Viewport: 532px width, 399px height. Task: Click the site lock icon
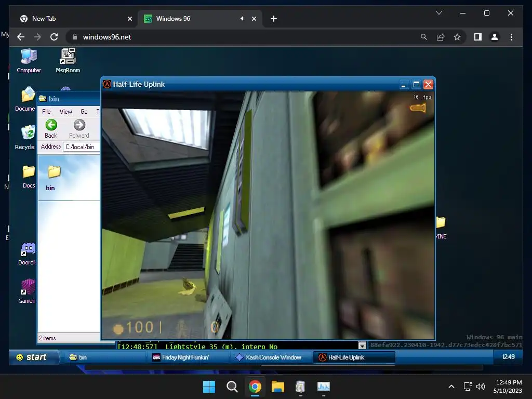(75, 37)
